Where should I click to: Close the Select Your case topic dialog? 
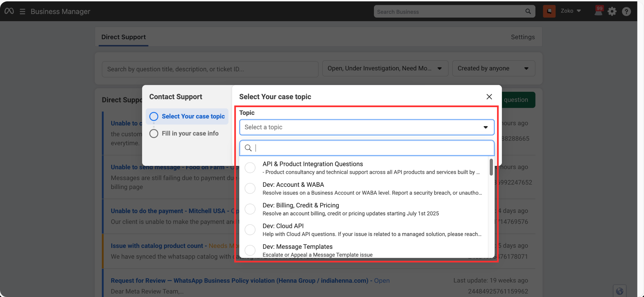tap(489, 97)
